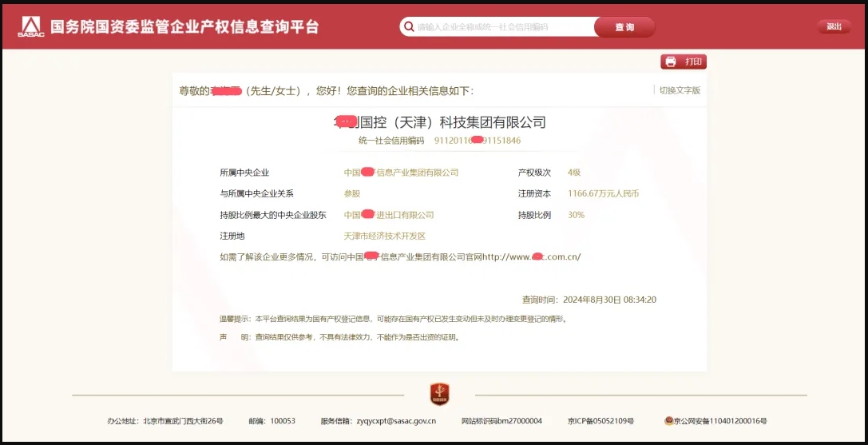Click the 邮编 100053 text
868x445 pixels.
tap(271, 420)
